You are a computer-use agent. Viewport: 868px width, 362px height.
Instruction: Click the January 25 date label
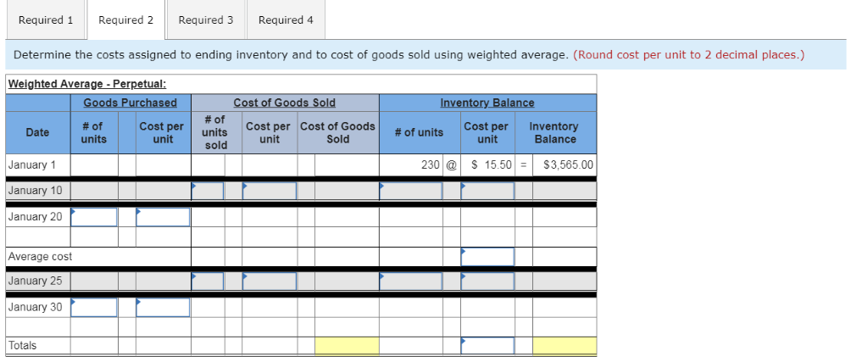click(x=36, y=281)
